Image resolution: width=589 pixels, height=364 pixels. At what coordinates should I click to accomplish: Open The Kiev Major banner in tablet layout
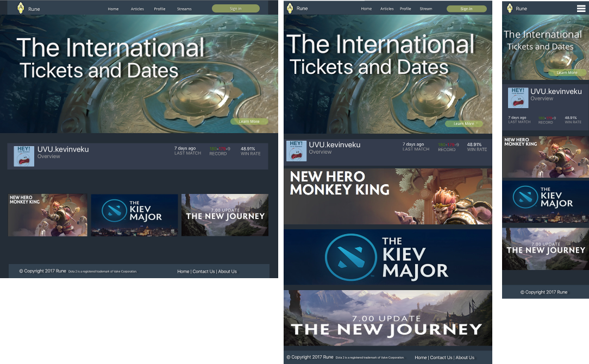[388, 258]
